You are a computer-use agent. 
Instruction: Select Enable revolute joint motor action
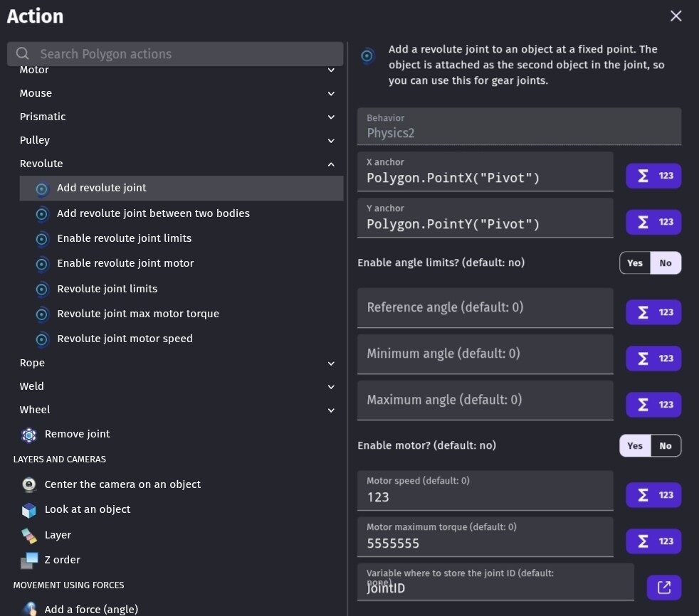click(125, 263)
